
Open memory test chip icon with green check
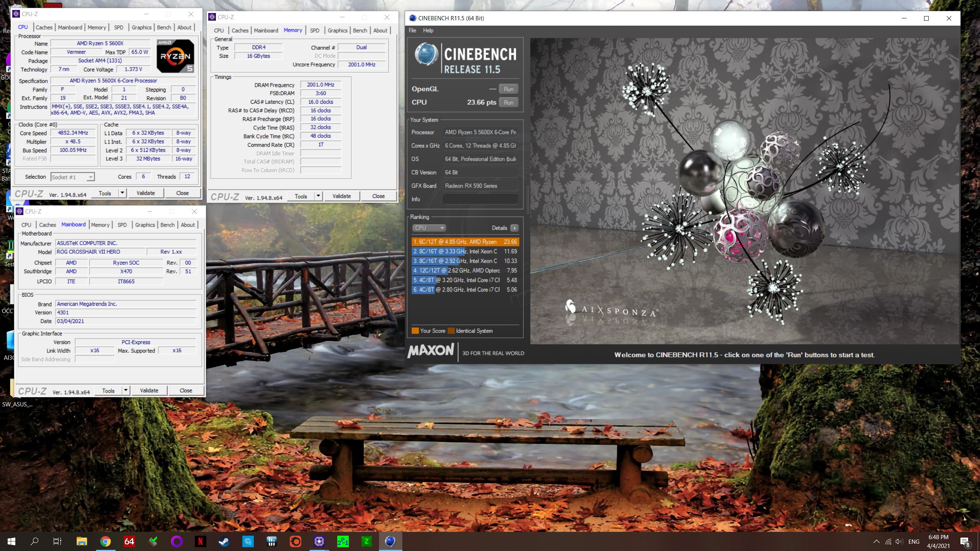[153, 541]
